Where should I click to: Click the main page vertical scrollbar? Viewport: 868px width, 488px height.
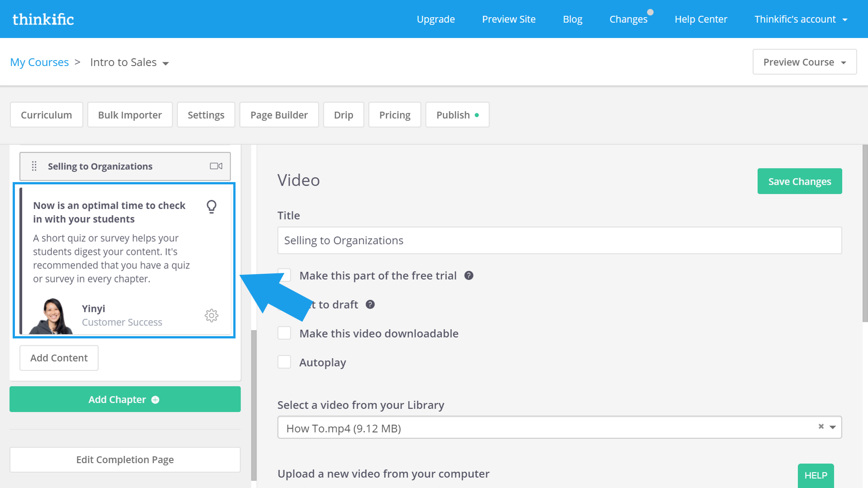(865, 233)
